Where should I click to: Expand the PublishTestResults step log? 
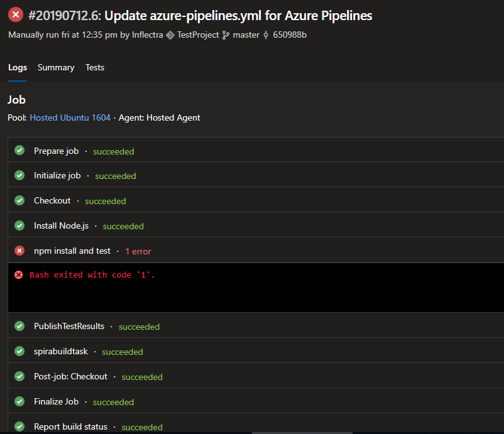point(69,327)
